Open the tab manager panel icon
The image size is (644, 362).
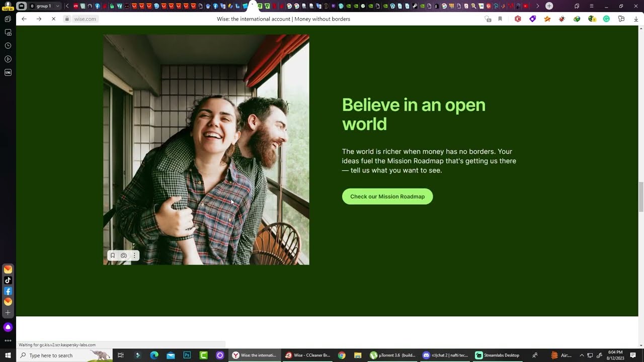coord(8,19)
